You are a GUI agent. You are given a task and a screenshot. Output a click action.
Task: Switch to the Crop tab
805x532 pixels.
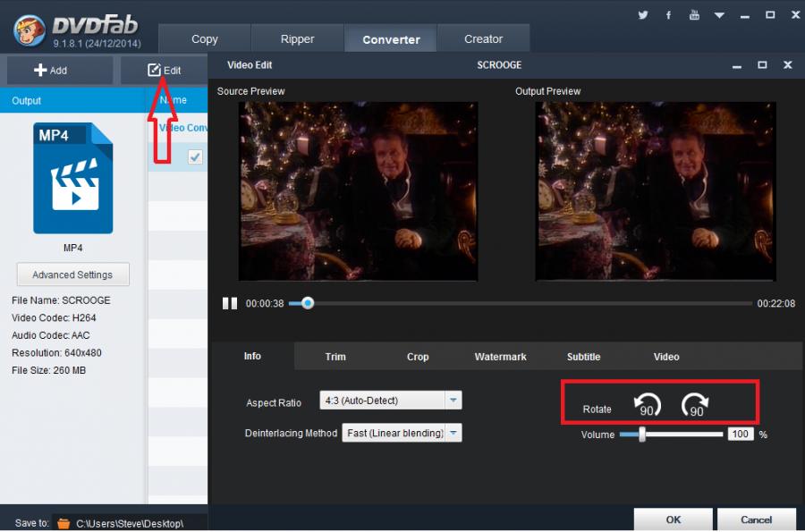[418, 357]
